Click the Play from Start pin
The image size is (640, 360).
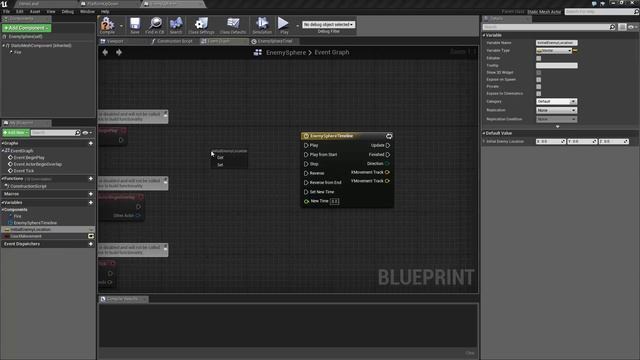[306, 155]
